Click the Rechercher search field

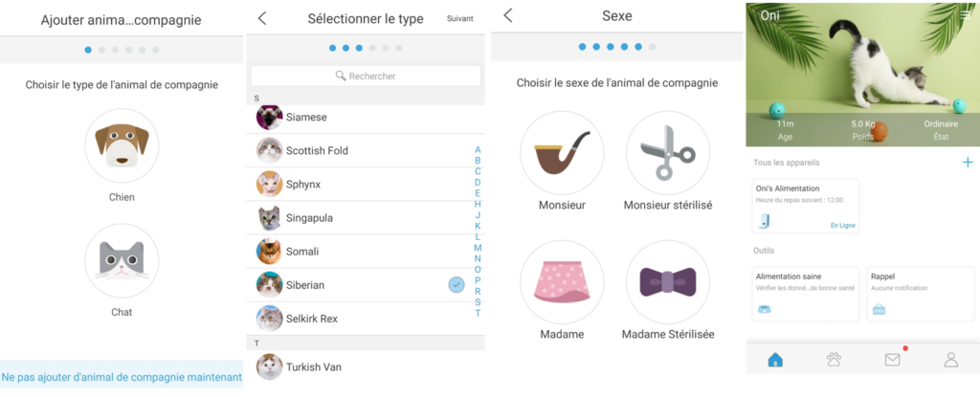click(x=366, y=76)
